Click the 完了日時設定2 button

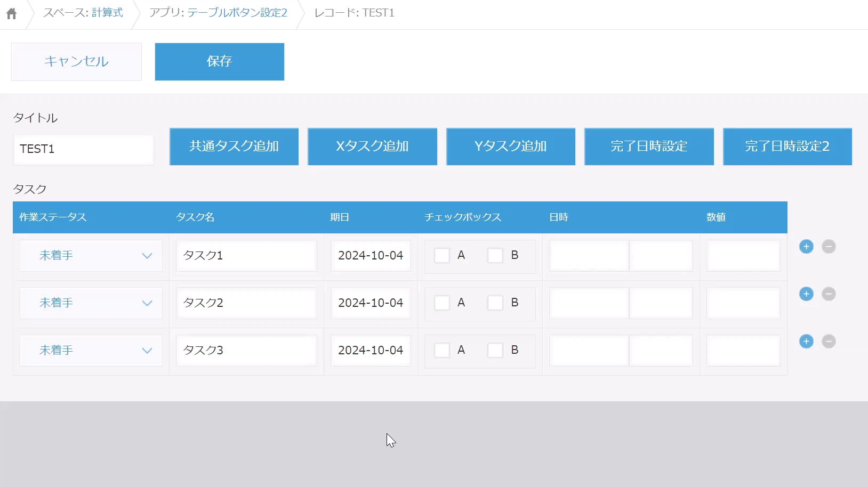787,147
